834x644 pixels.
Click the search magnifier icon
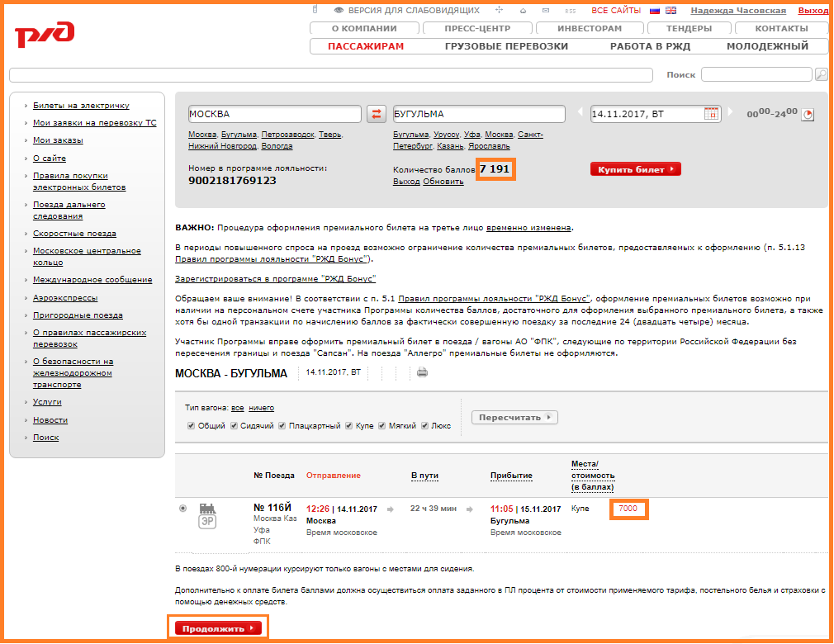pos(821,75)
